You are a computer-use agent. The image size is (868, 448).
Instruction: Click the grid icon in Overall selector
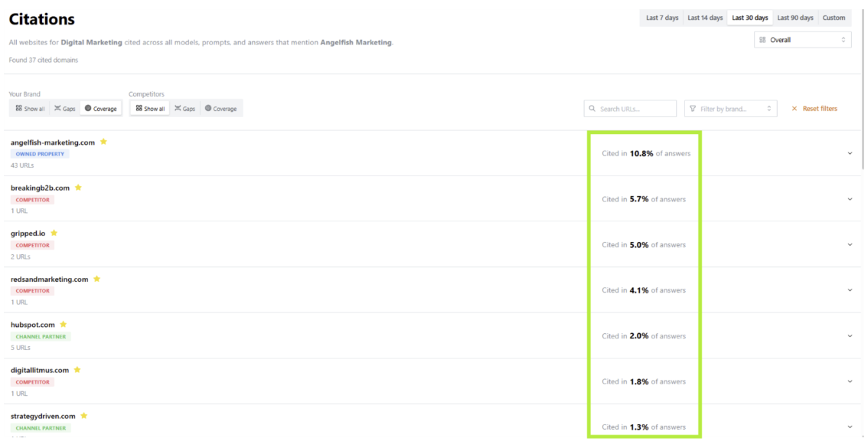point(762,40)
